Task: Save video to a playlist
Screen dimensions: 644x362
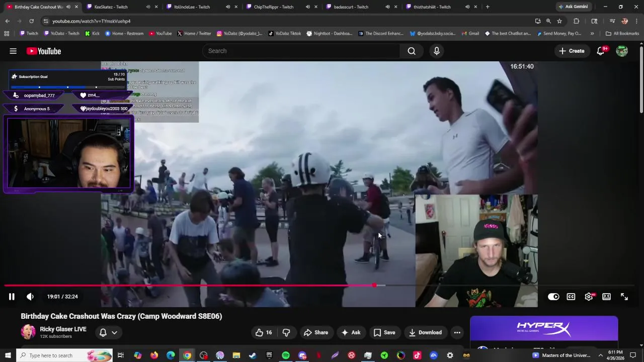Action: pyautogui.click(x=384, y=332)
